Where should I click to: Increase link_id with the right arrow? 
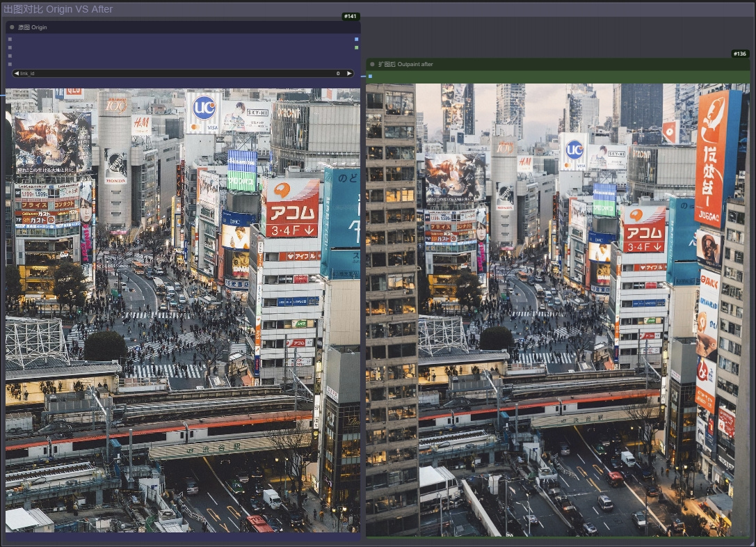point(349,73)
